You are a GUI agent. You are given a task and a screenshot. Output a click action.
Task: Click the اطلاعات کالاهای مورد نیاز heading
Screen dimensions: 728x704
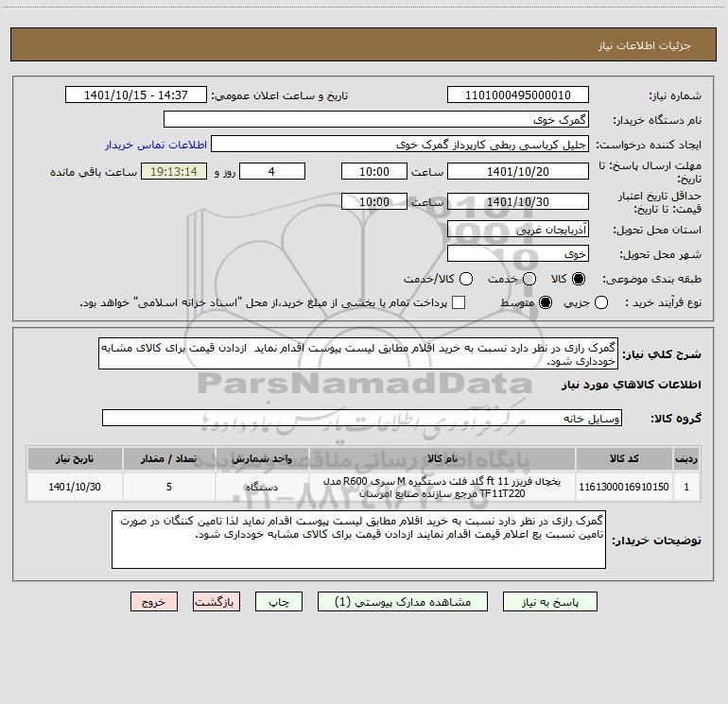631,385
